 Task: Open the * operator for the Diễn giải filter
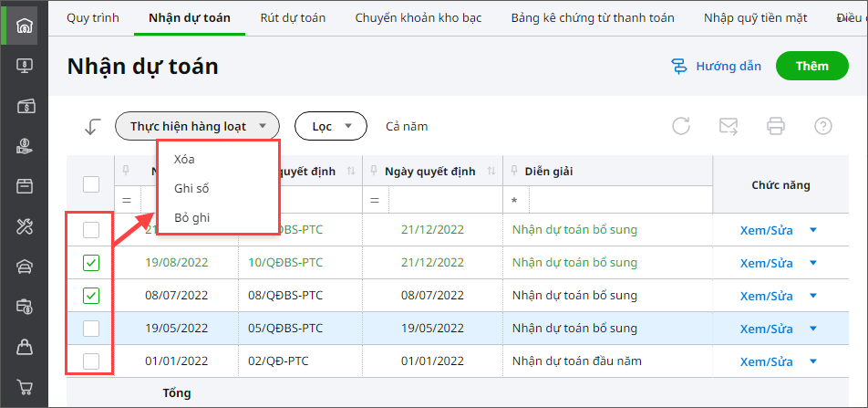coord(515,200)
